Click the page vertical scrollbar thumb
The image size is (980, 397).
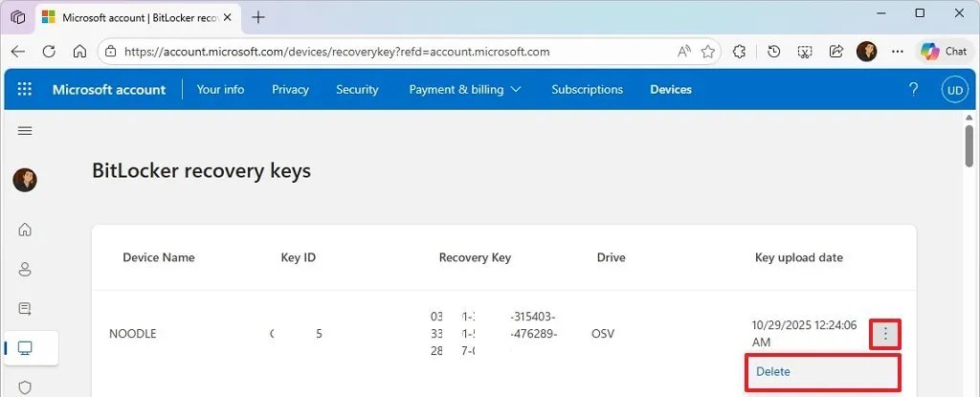pyautogui.click(x=969, y=147)
